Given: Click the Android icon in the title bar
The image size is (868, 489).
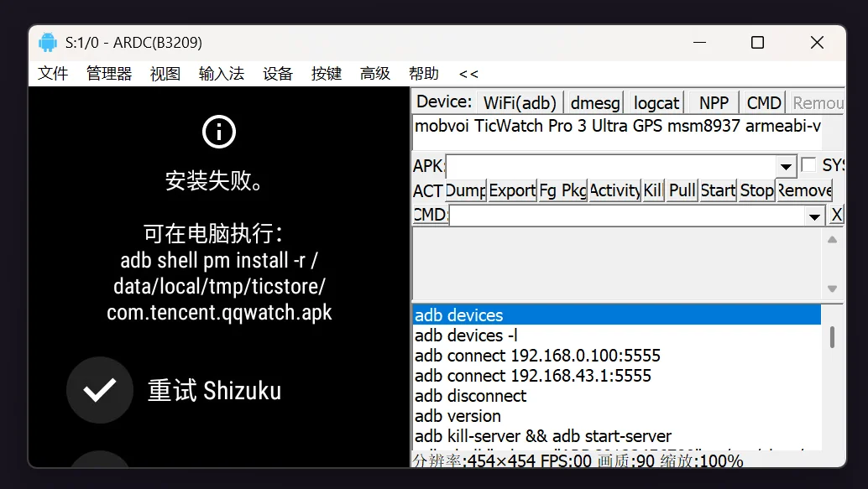Looking at the screenshot, I should (48, 42).
